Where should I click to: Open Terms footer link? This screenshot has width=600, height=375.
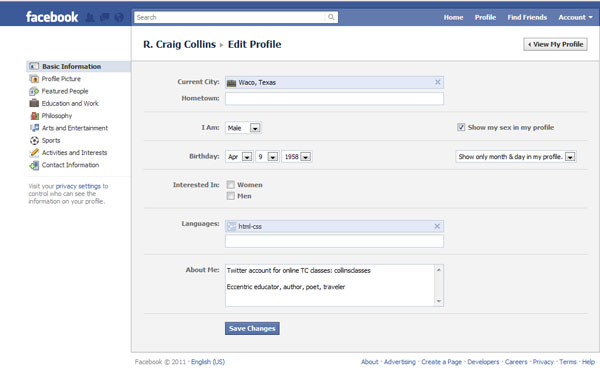[568, 362]
